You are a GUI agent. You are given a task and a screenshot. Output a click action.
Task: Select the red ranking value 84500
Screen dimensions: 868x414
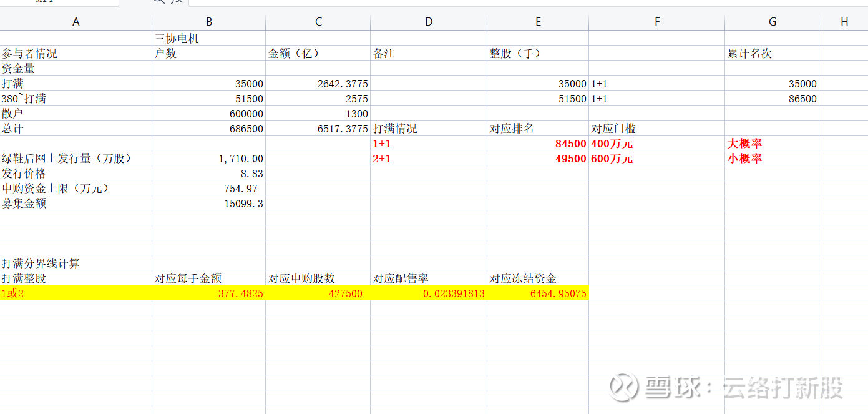538,143
